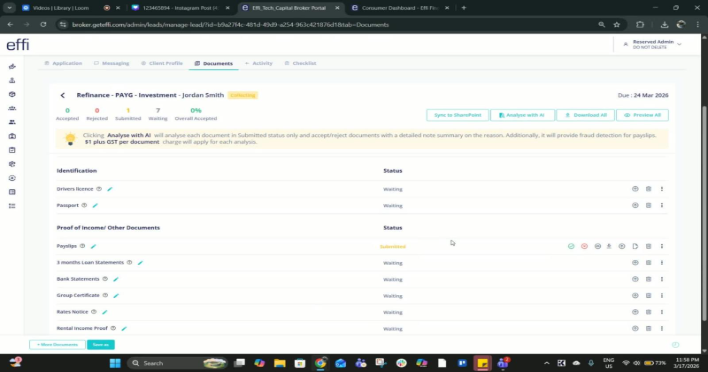Viewport: 708px width, 372px height.
Task: Open the Activity tab
Action: click(259, 64)
